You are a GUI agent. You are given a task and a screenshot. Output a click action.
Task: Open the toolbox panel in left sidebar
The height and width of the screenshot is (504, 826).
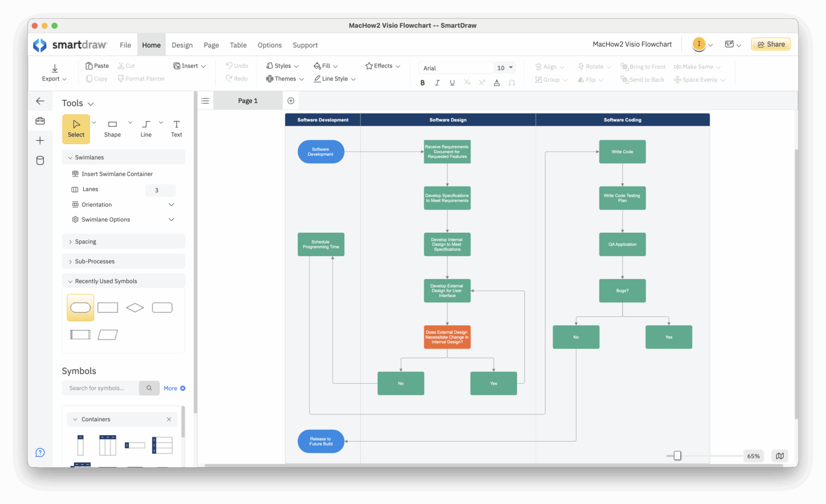click(40, 121)
